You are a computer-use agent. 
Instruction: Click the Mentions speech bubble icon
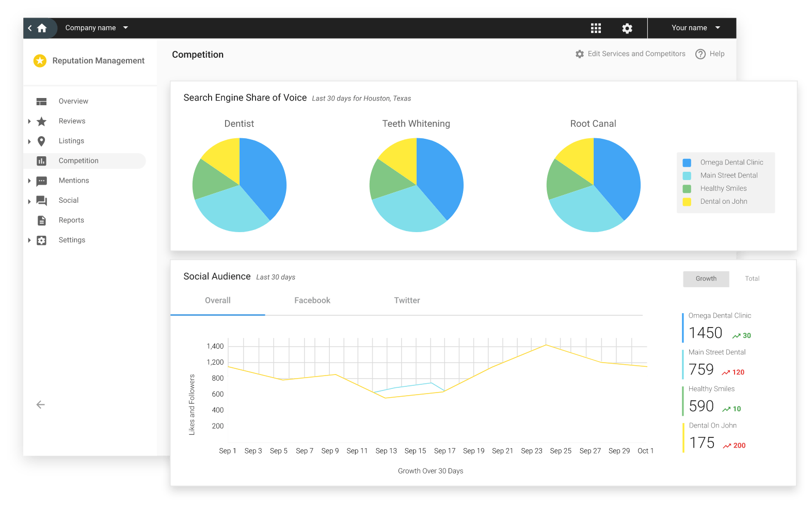pos(42,181)
